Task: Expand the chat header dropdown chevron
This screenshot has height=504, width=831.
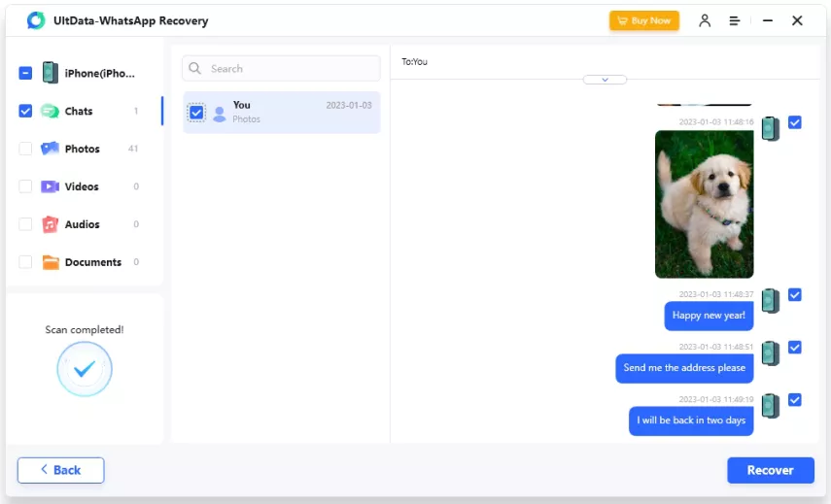Action: tap(605, 80)
